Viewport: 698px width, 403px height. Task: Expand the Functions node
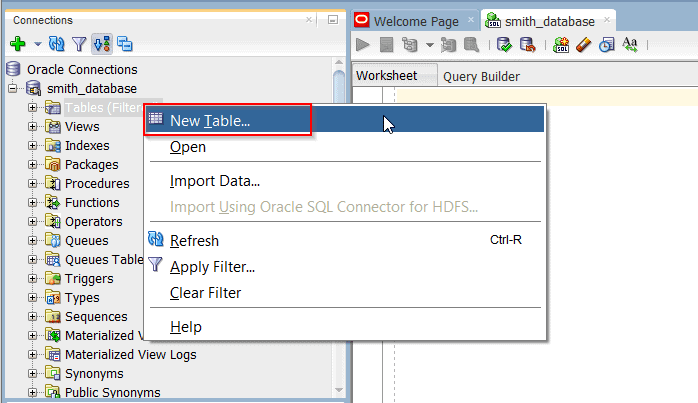(x=32, y=203)
